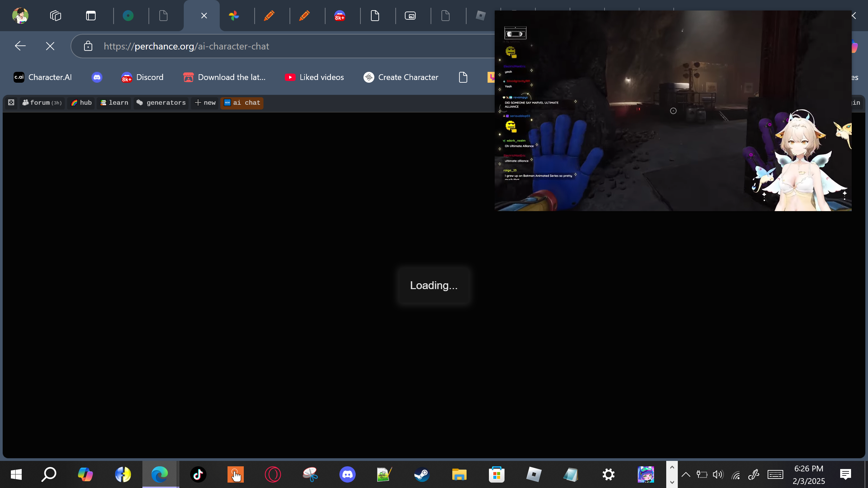This screenshot has width=868, height=488.
Task: Open Microsoft Store from the taskbar
Action: coord(497,474)
